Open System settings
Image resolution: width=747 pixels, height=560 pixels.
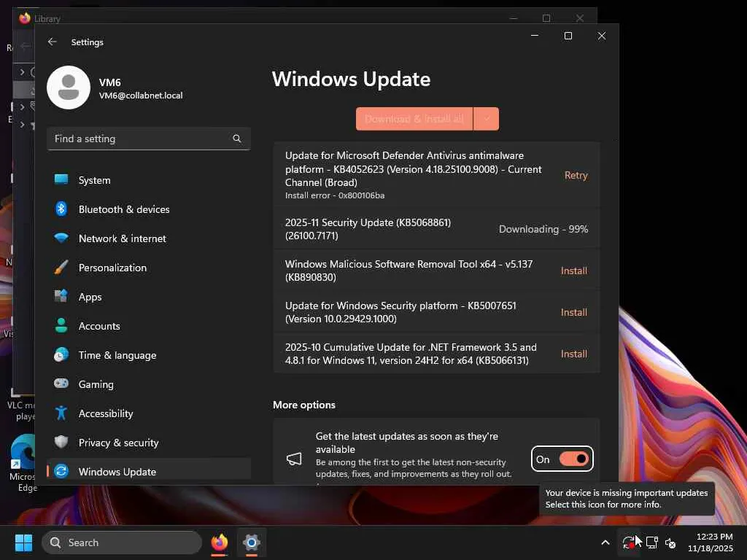149,180
